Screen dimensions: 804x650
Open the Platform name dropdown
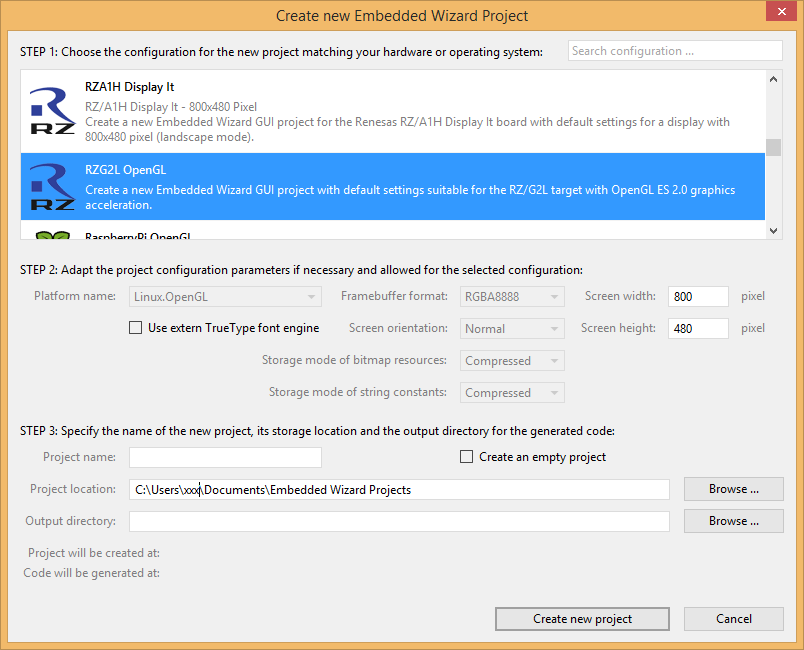click(x=225, y=297)
